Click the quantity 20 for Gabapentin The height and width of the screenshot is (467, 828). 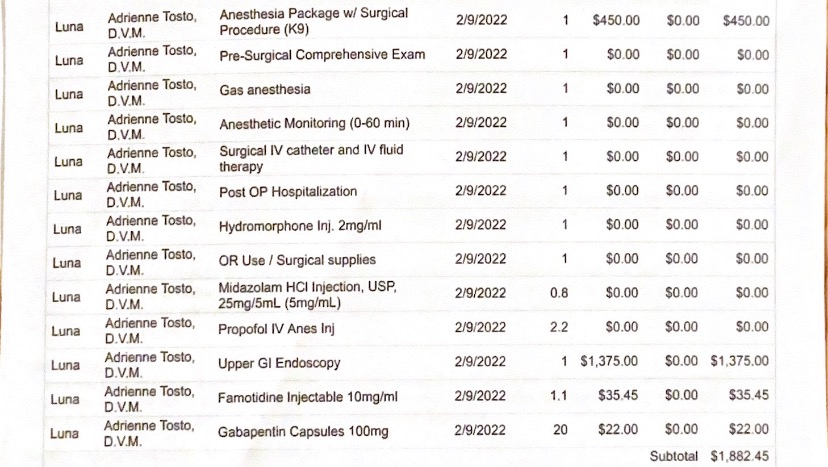click(560, 431)
